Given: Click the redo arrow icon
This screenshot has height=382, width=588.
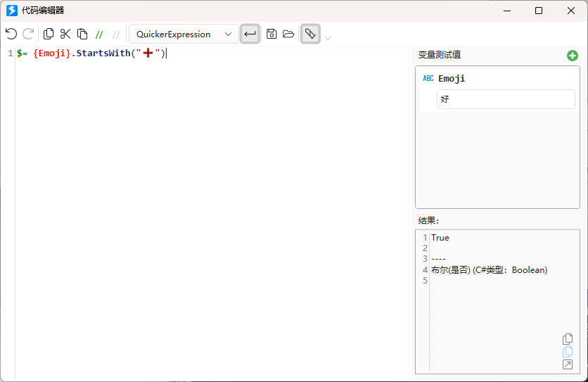Looking at the screenshot, I should click(29, 34).
